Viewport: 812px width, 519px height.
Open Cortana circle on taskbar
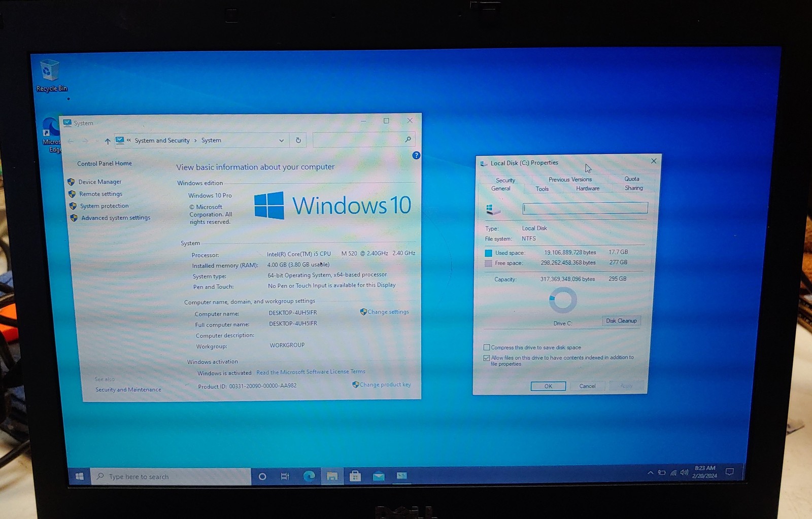(x=262, y=476)
